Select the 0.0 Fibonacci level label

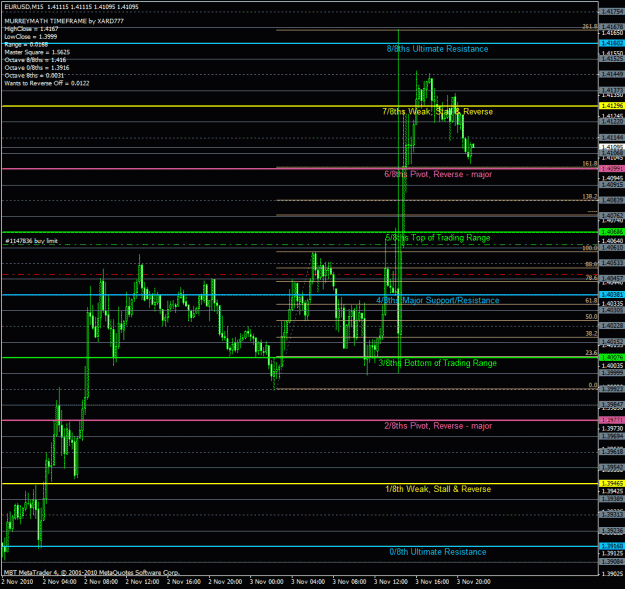593,385
